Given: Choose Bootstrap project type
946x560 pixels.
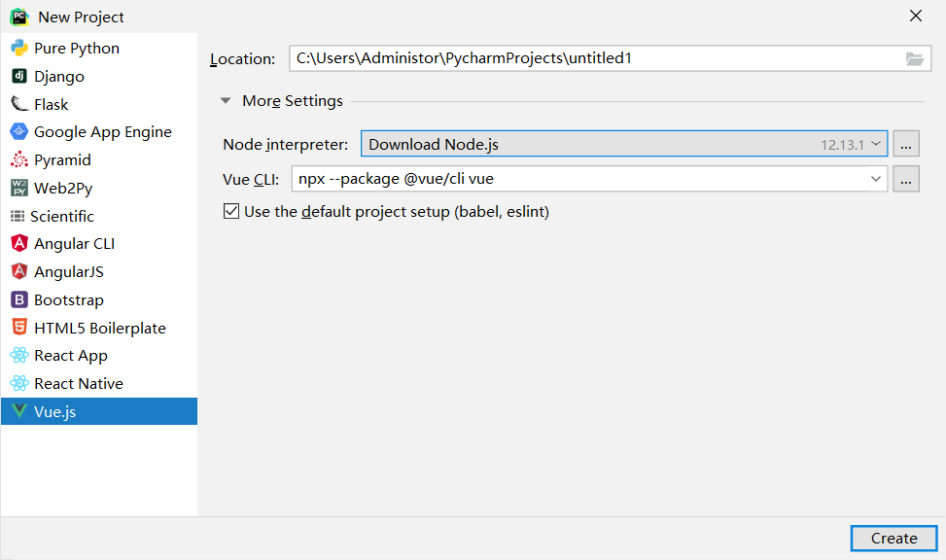Looking at the screenshot, I should (99, 299).
